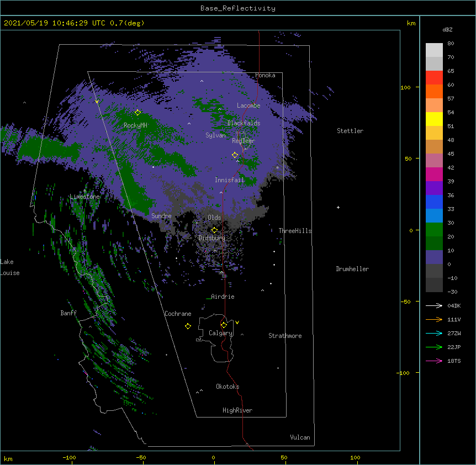Click the lightest gray swatch at 80 dBZ
This screenshot has width=476, height=465.
(434, 50)
